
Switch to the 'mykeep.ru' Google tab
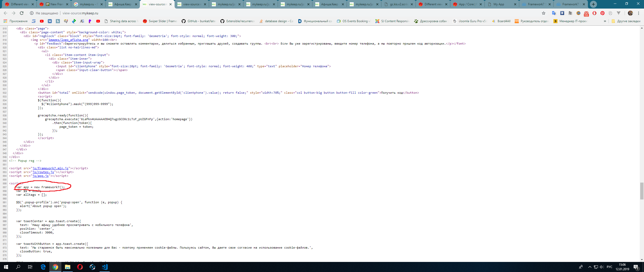pyautogui.click(x=88, y=4)
